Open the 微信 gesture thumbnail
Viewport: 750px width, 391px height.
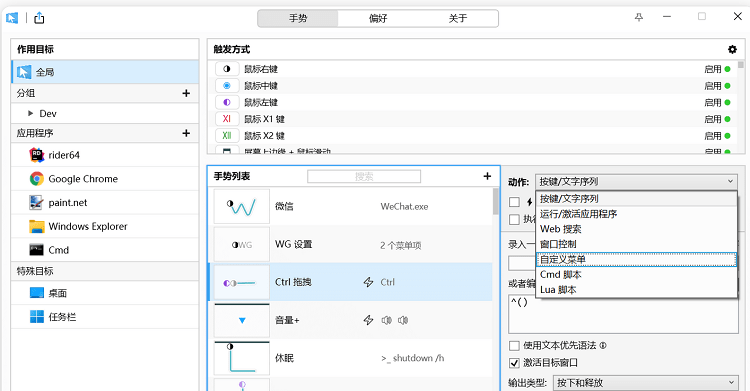click(242, 206)
